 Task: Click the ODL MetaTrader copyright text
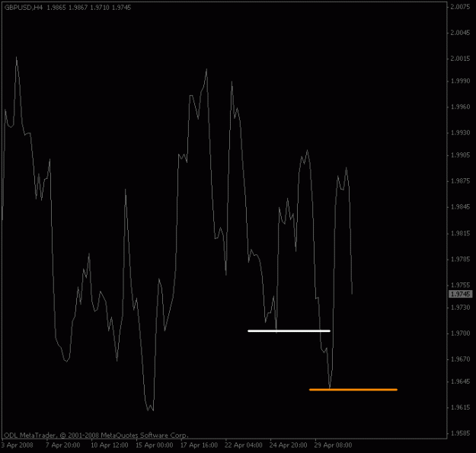pyautogui.click(x=96, y=435)
